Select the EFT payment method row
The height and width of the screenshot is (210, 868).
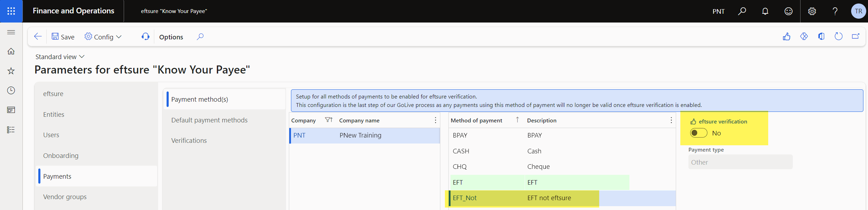(562, 182)
